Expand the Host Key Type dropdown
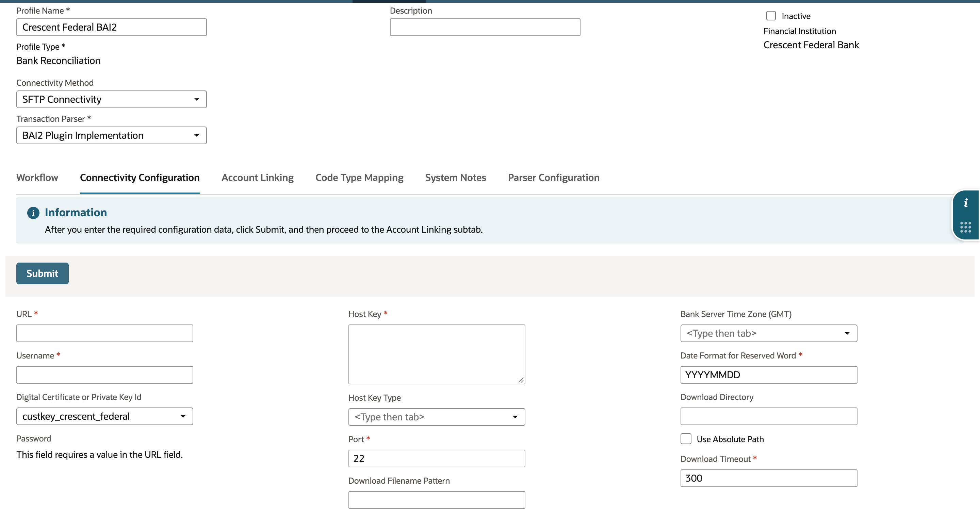Image resolution: width=980 pixels, height=517 pixels. [x=437, y=417]
